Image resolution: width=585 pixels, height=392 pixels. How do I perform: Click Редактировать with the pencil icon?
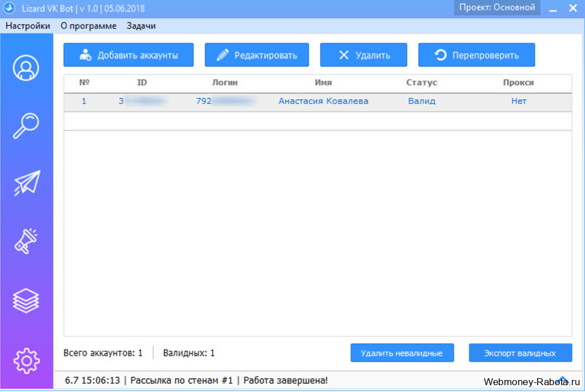click(x=257, y=55)
